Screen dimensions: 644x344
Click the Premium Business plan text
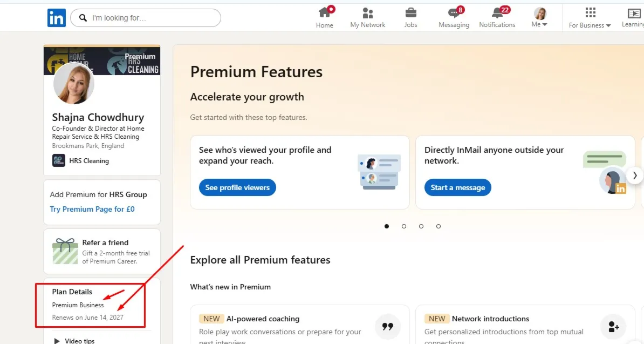pos(78,305)
